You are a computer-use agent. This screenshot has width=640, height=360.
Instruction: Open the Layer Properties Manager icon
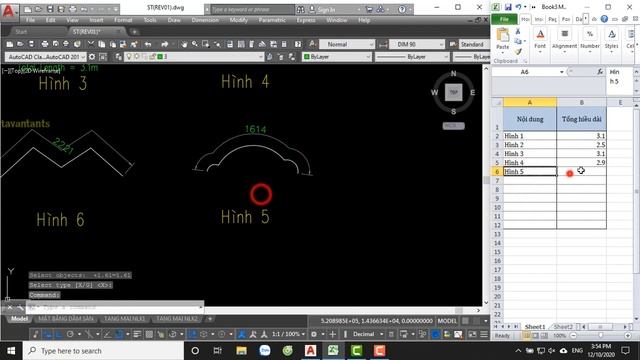(118, 57)
